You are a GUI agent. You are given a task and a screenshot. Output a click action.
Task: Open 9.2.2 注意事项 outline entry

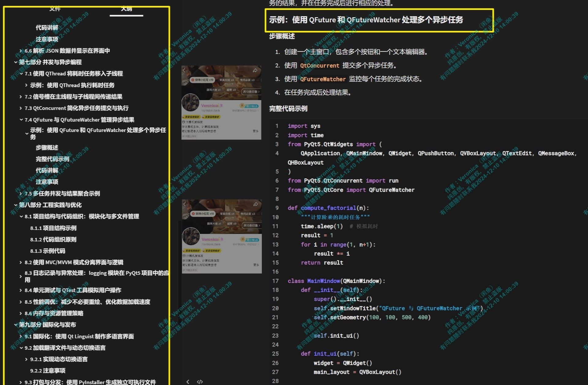pos(48,371)
